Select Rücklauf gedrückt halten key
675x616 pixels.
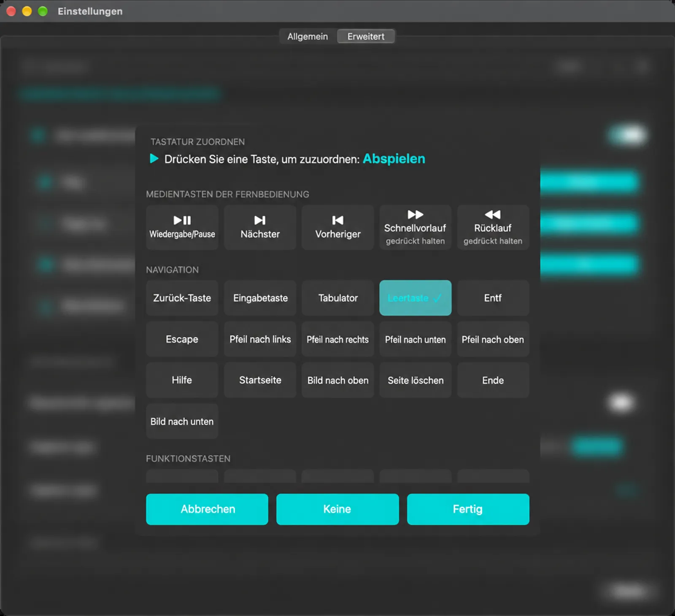point(493,227)
